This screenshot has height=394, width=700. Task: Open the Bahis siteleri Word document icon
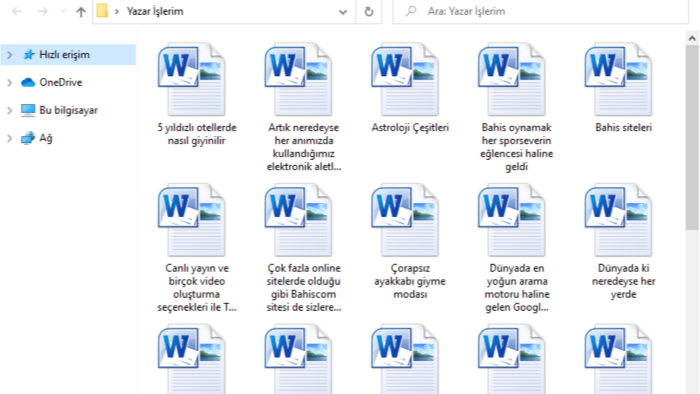pos(618,80)
